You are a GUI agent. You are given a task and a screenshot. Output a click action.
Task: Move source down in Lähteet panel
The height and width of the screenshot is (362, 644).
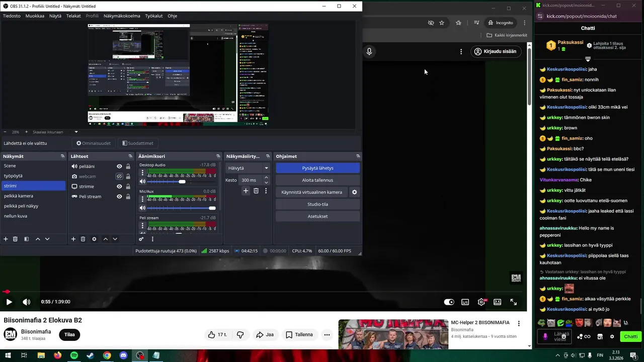coord(115,239)
